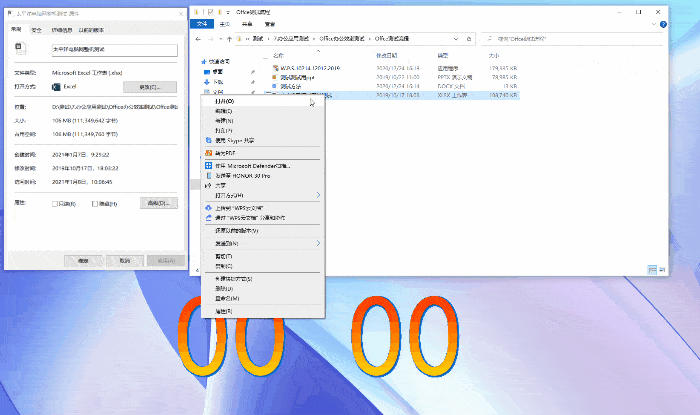The width and height of the screenshot is (700, 415).
Task: Sort by the Size column header
Action: pyautogui.click(x=494, y=55)
